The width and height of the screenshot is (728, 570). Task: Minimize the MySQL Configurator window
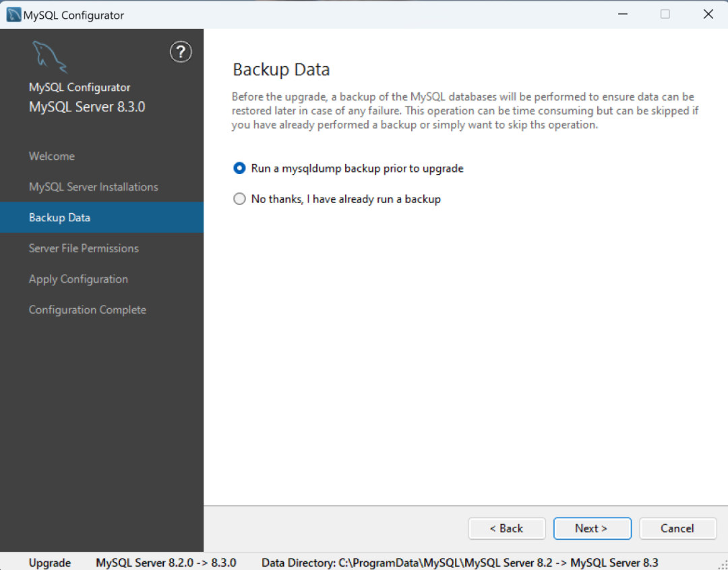pos(623,14)
